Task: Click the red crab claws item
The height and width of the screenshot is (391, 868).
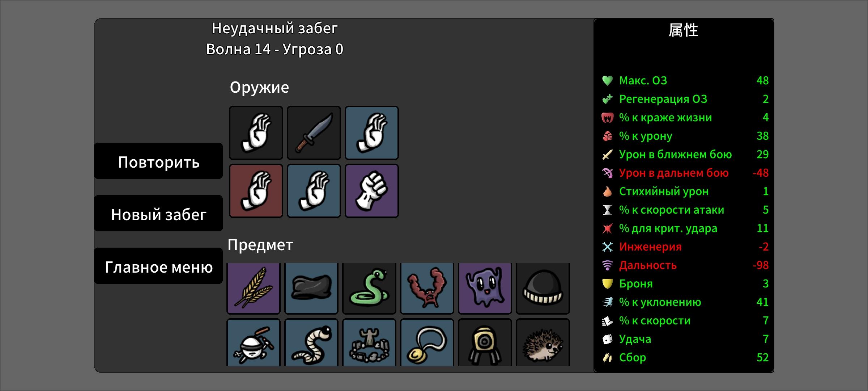Action: pyautogui.click(x=427, y=288)
